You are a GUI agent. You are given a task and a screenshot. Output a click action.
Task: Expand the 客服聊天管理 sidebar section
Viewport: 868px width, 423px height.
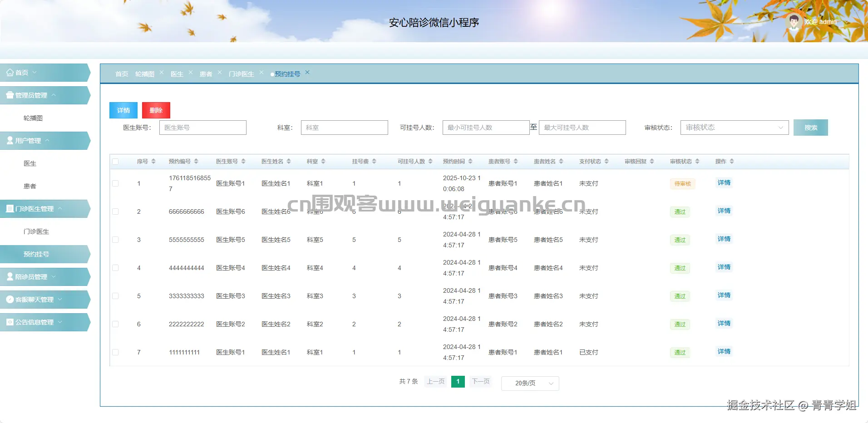pos(60,300)
